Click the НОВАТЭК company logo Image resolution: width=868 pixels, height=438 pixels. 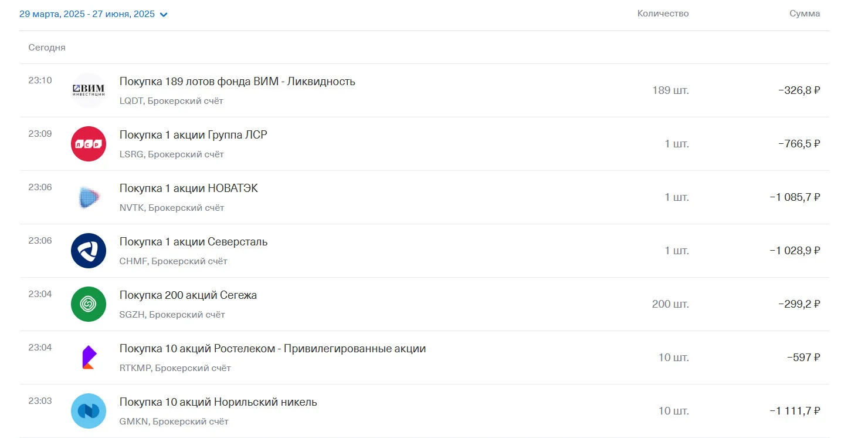[x=89, y=197]
